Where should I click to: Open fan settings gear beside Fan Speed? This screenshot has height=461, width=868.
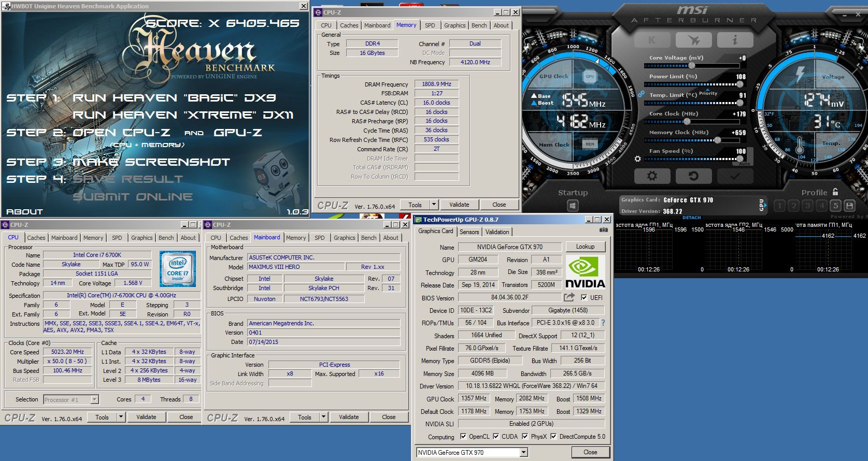pos(638,159)
